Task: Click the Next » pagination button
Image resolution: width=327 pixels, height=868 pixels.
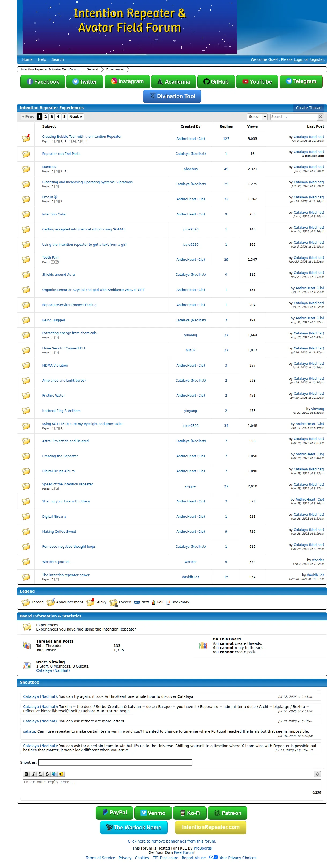Action: pyautogui.click(x=76, y=117)
